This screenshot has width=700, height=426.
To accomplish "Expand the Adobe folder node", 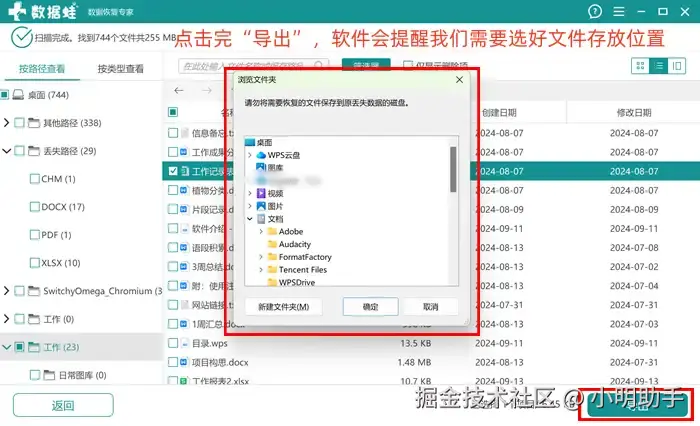I will 261,231.
